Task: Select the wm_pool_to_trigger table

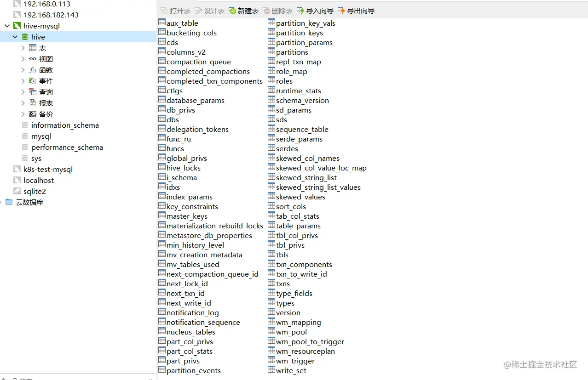Action: [x=310, y=341]
